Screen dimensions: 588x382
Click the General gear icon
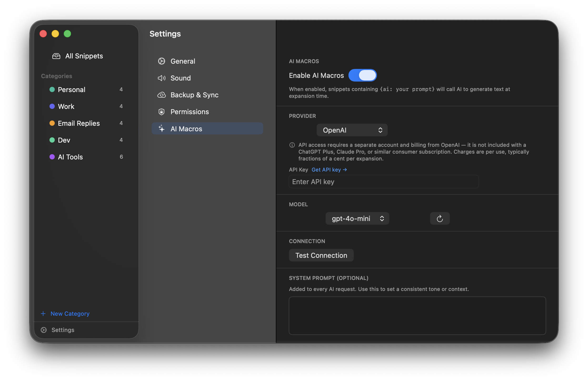(x=161, y=61)
